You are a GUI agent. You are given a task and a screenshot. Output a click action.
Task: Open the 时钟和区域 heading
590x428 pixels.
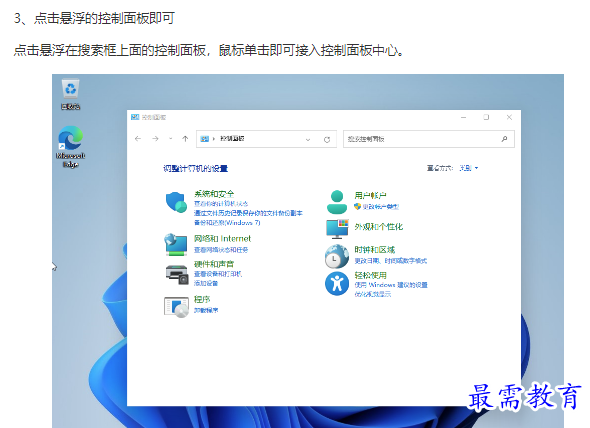[374, 250]
